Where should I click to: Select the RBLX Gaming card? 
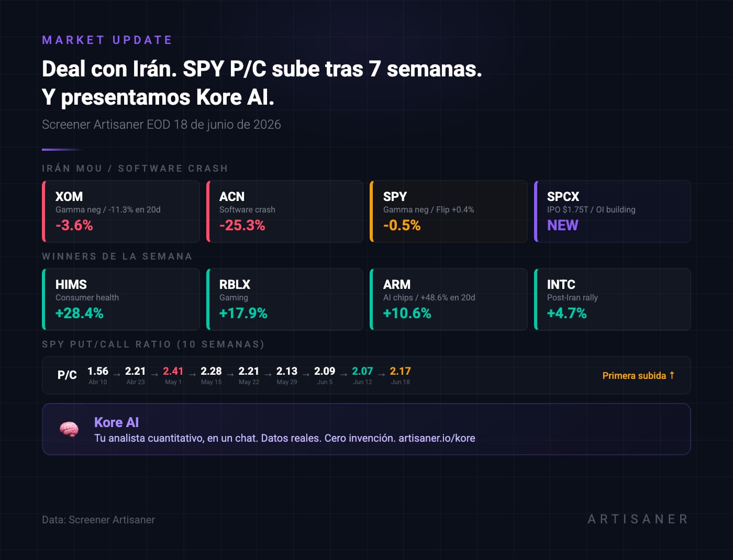285,299
